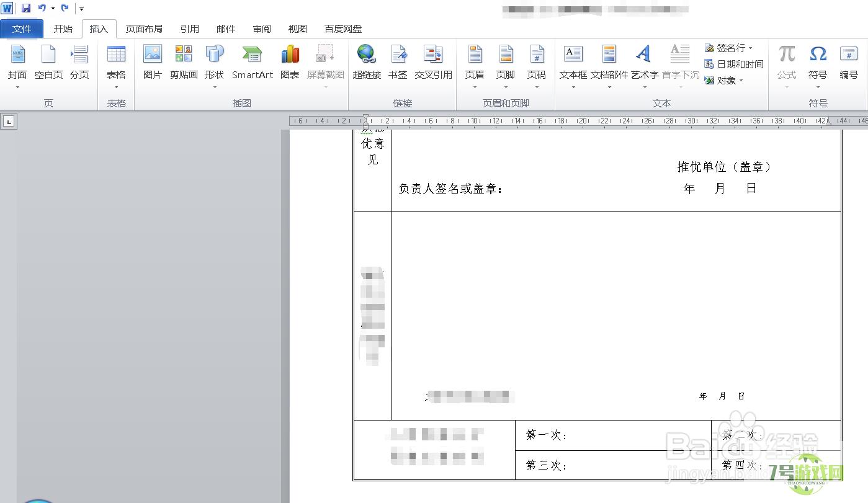Click the text 负责人签名或盖章：
868x503 pixels.
(451, 189)
